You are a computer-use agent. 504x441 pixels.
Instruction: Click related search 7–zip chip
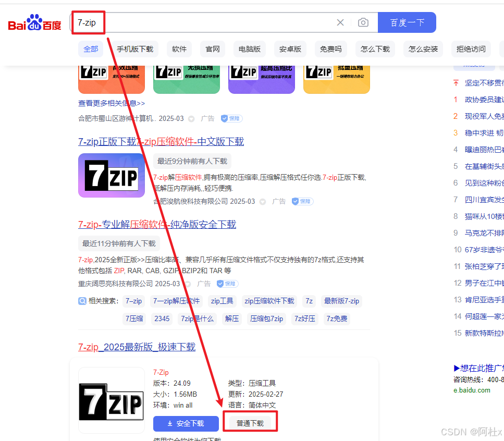(134, 301)
